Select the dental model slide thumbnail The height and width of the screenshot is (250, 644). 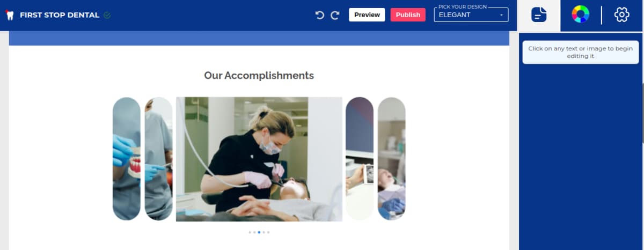[x=127, y=159]
